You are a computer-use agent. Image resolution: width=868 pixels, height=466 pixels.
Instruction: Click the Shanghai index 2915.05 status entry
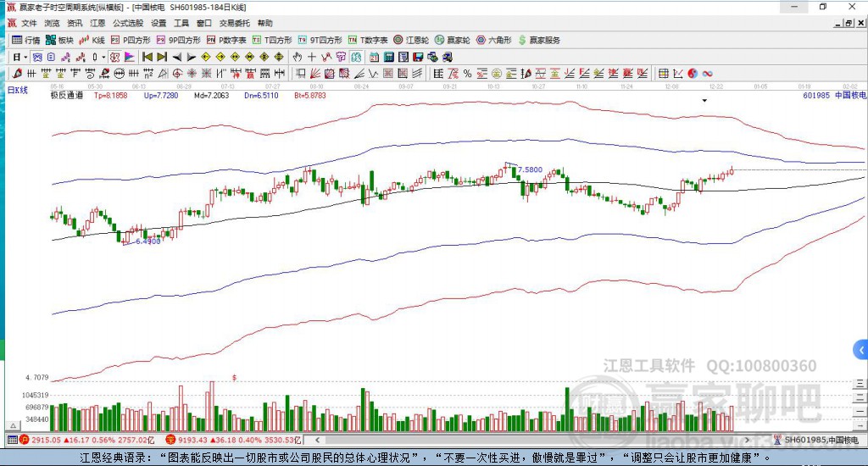tap(87, 440)
